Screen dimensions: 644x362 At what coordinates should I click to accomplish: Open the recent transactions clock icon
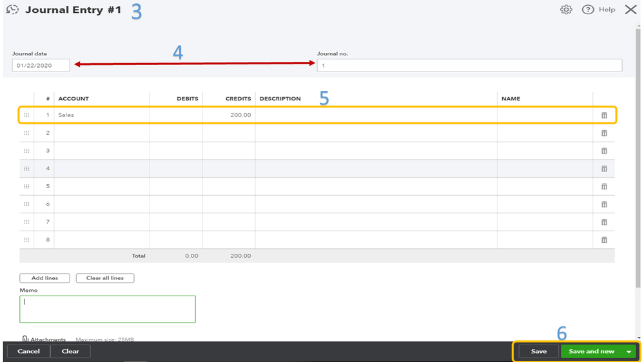click(x=12, y=10)
